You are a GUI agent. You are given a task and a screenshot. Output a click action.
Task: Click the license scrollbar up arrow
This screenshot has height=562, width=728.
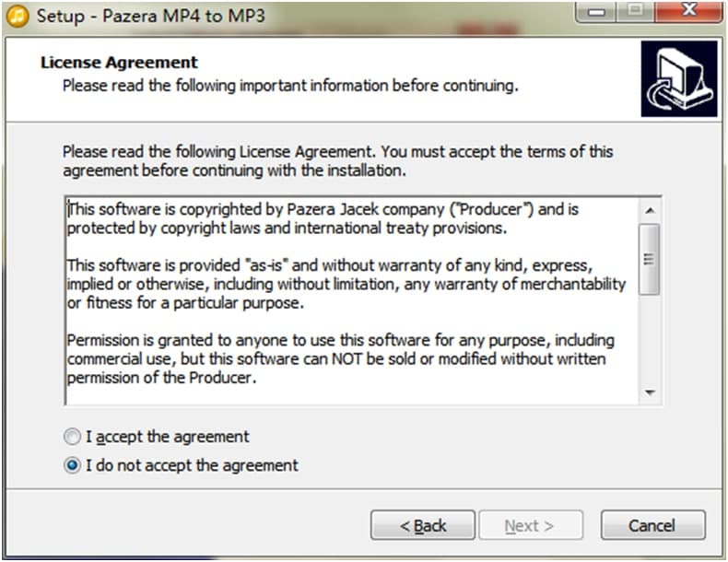point(651,209)
